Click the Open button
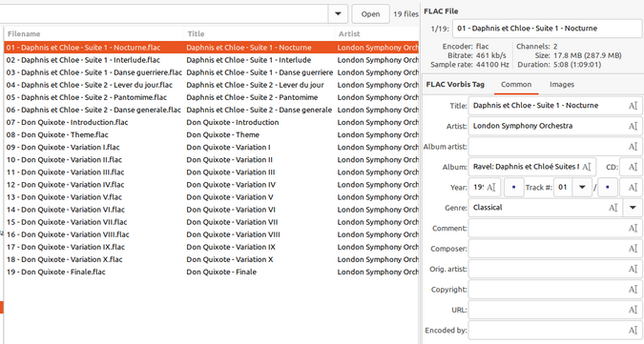 (370, 14)
